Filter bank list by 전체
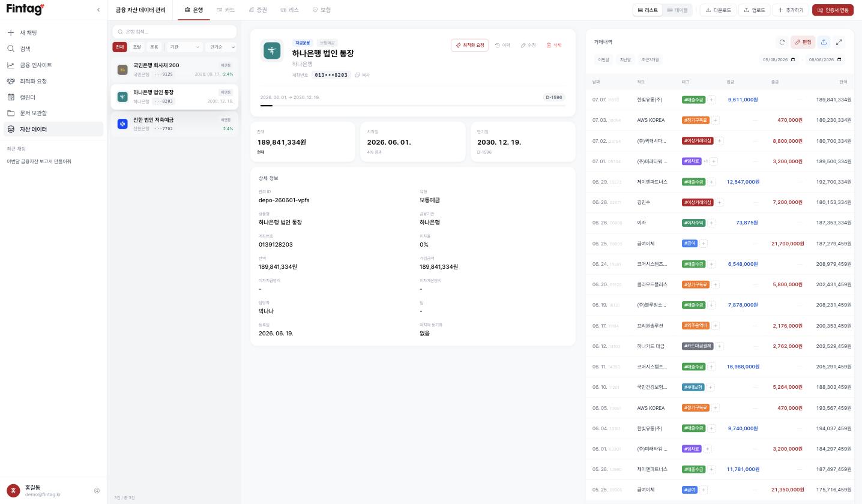Screen dimensions: 862x504 (120, 47)
